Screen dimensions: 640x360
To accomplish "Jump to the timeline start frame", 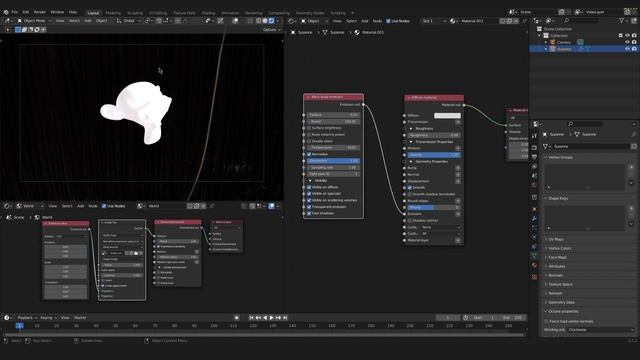I will 251,318.
